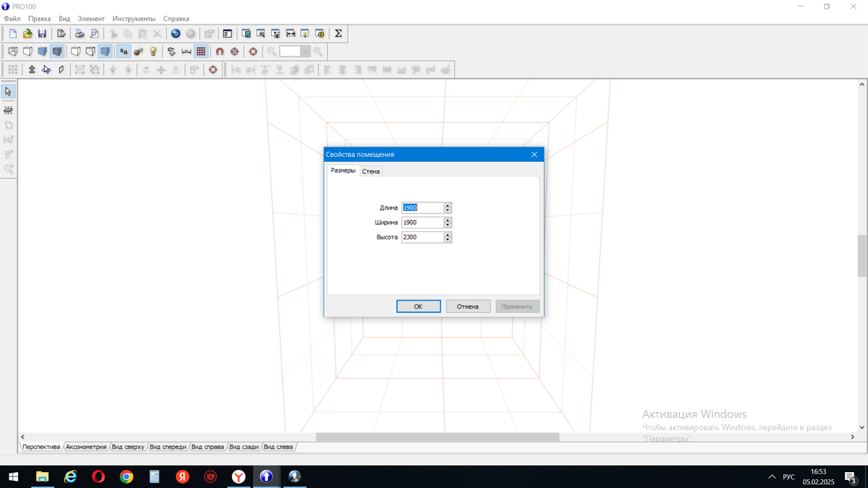The width and height of the screenshot is (868, 488).
Task: Open the Windows Start menu
Action: pos(13,477)
